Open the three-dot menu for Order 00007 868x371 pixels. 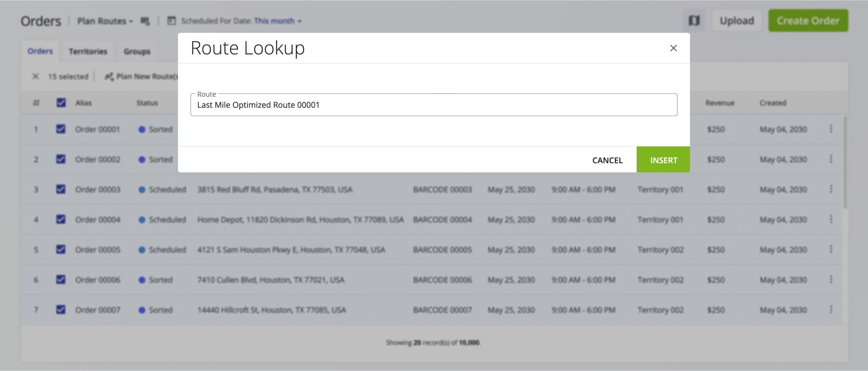tap(831, 309)
